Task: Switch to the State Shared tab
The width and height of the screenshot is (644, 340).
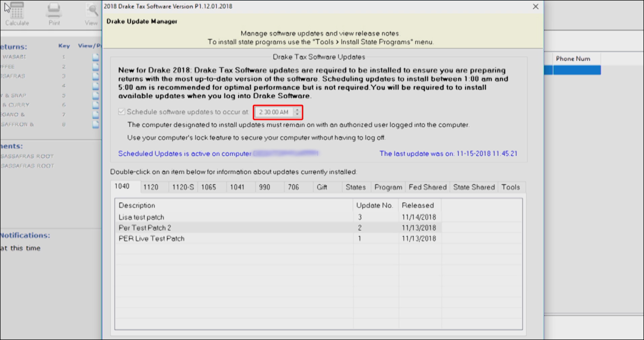Action: click(x=474, y=187)
